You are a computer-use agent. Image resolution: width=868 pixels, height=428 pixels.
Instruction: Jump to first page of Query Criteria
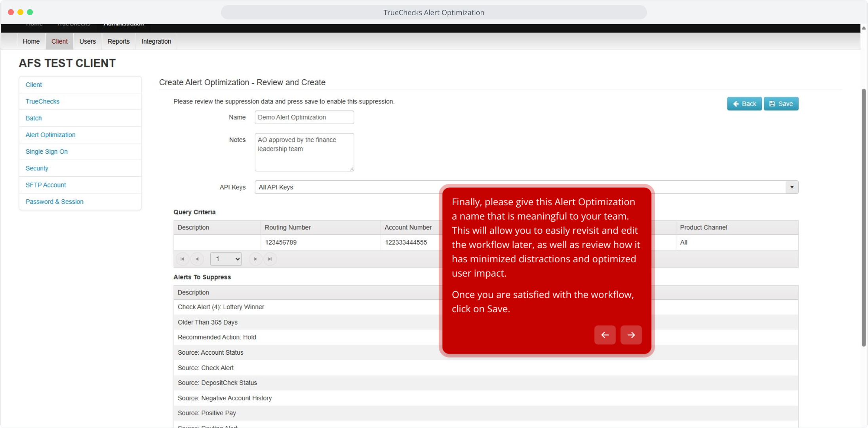click(x=182, y=259)
